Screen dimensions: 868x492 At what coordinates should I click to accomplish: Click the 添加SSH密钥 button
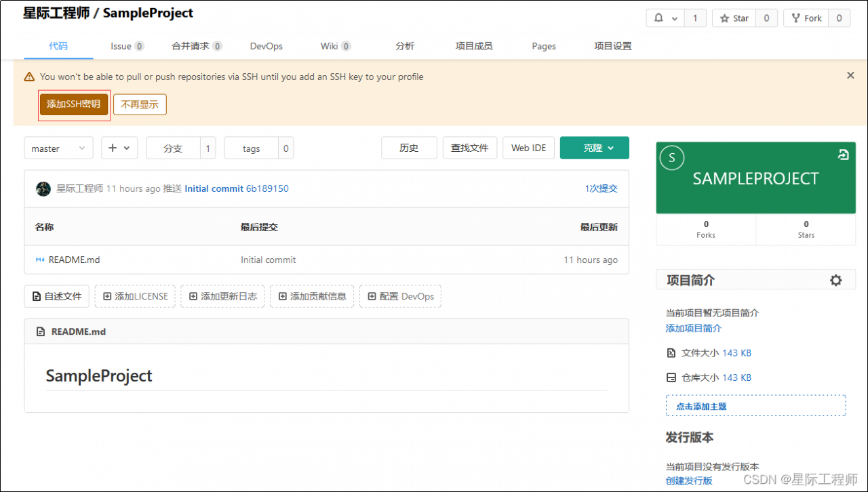[74, 104]
